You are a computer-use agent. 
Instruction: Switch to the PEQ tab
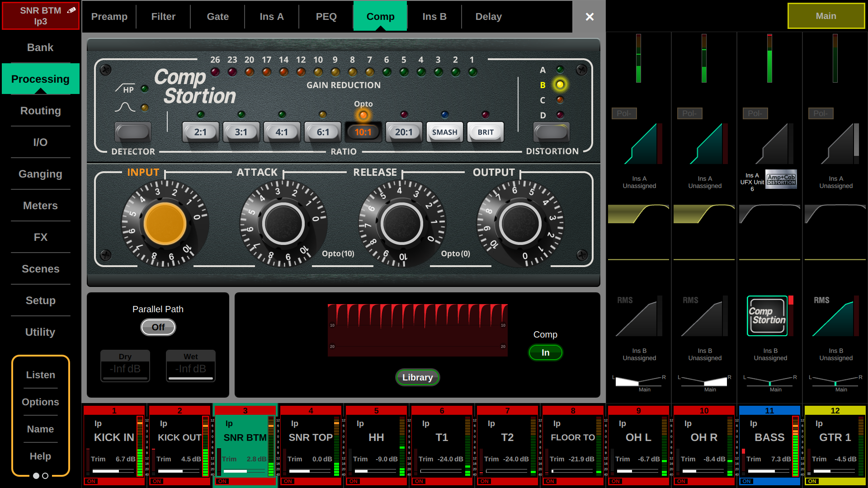[x=326, y=17]
